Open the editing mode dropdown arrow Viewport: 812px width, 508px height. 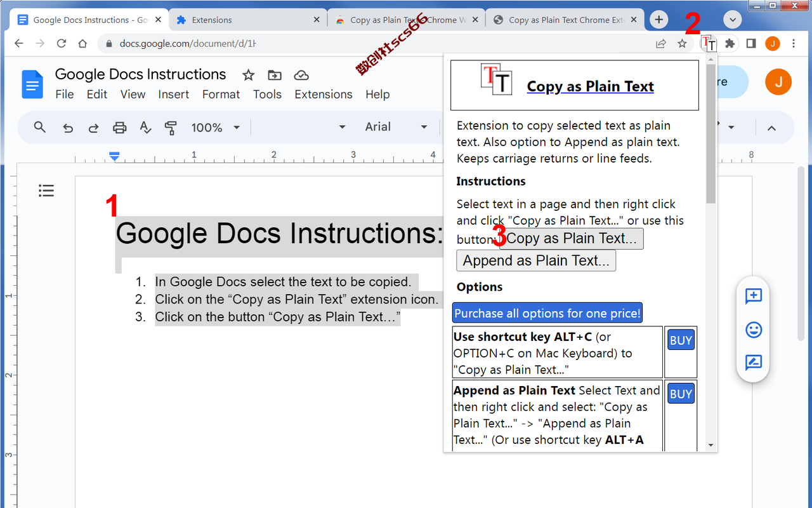[731, 128]
